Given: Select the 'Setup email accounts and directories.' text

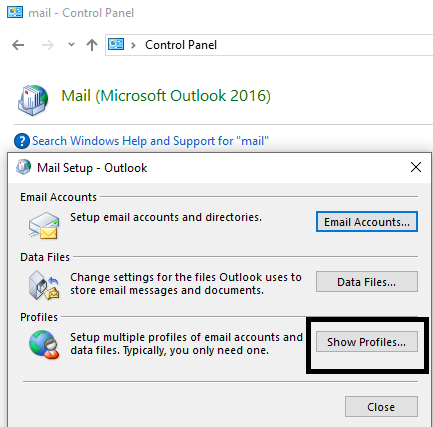Looking at the screenshot, I should coord(166,217).
